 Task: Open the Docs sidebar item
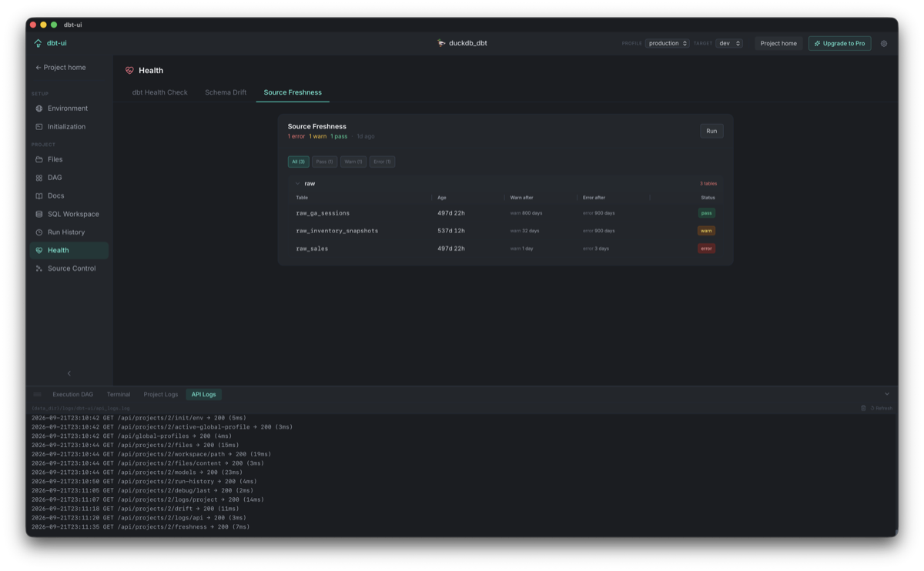(69, 196)
